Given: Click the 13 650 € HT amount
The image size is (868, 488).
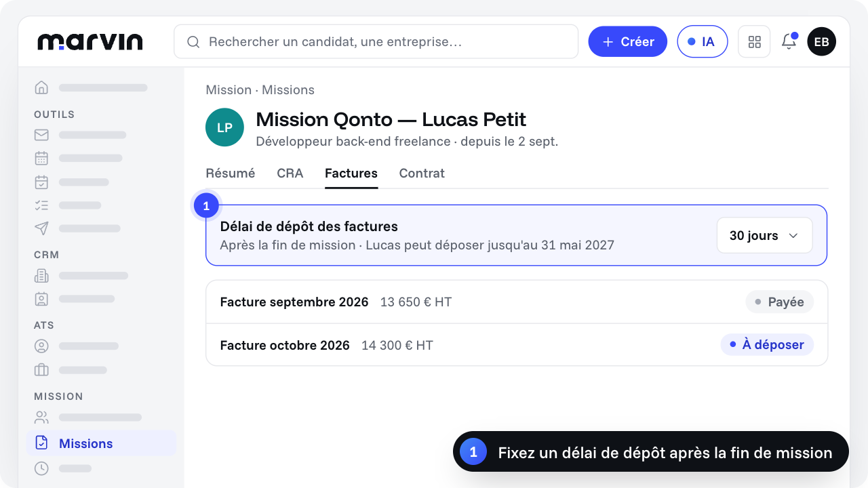Looking at the screenshot, I should pyautogui.click(x=416, y=302).
